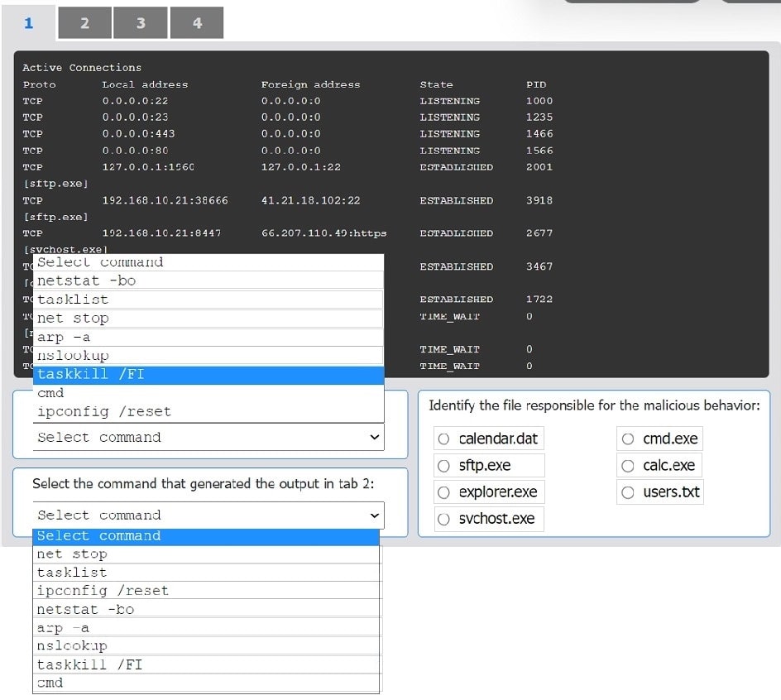Screen dimensions: 781x700
Task: Open the tab 2 command dropdown
Action: click(208, 515)
